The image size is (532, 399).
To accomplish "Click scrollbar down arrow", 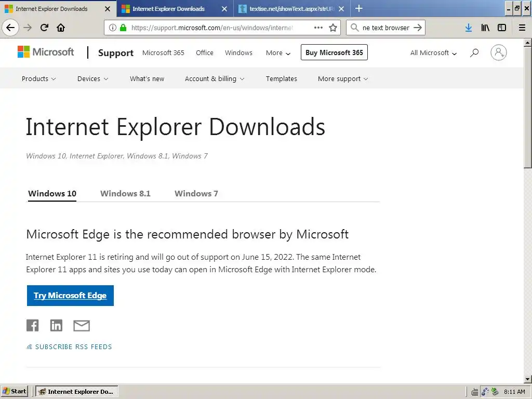I will click(x=528, y=379).
